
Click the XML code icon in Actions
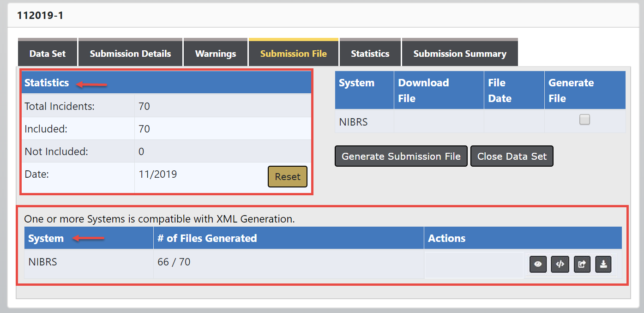pyautogui.click(x=560, y=265)
